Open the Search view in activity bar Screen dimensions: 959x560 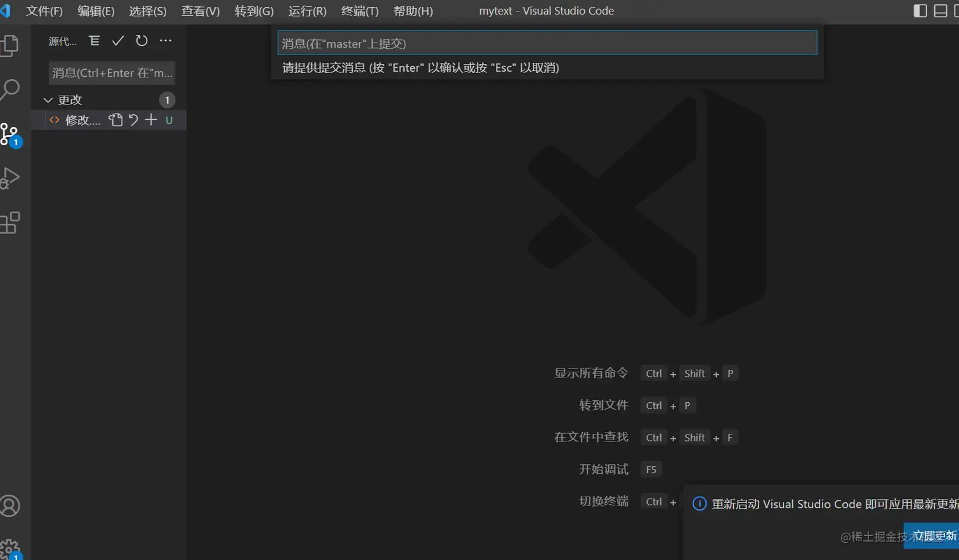tap(10, 89)
